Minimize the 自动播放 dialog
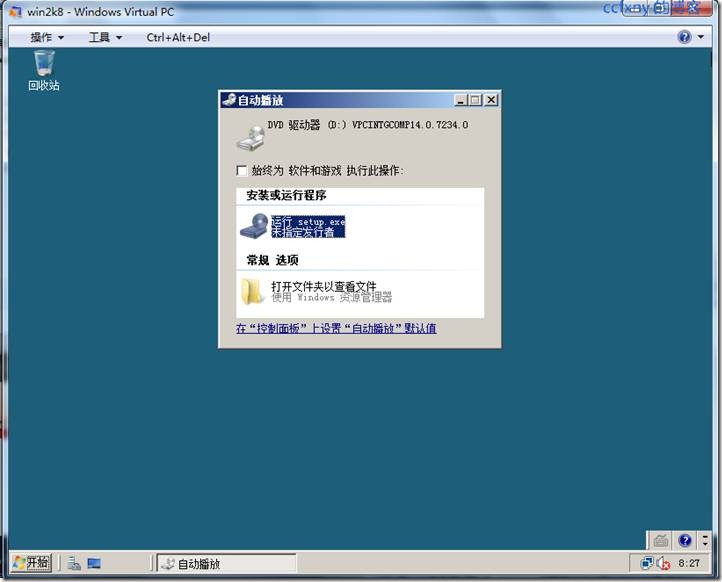Viewport: 722px width, 582px height. click(461, 100)
